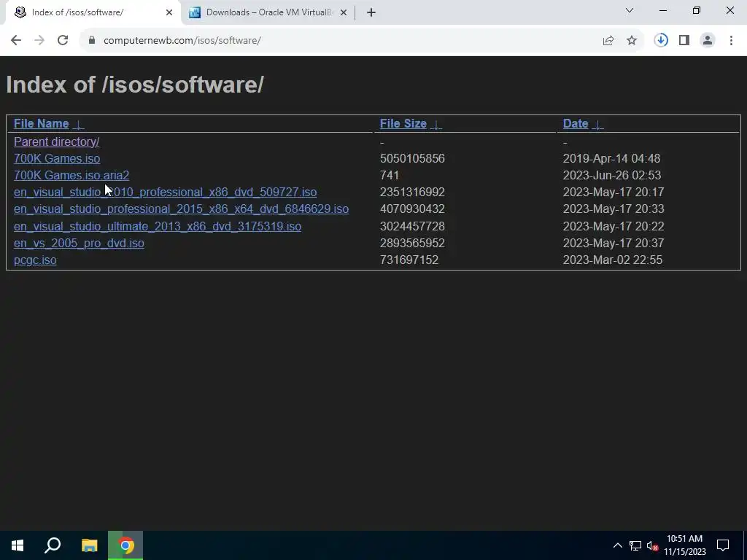Close the Index of /isos/software/ tab
747x560 pixels.
click(x=169, y=13)
